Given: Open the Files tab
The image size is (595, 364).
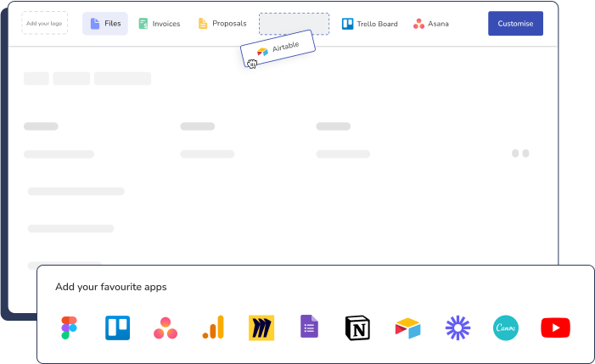Looking at the screenshot, I should coord(105,24).
